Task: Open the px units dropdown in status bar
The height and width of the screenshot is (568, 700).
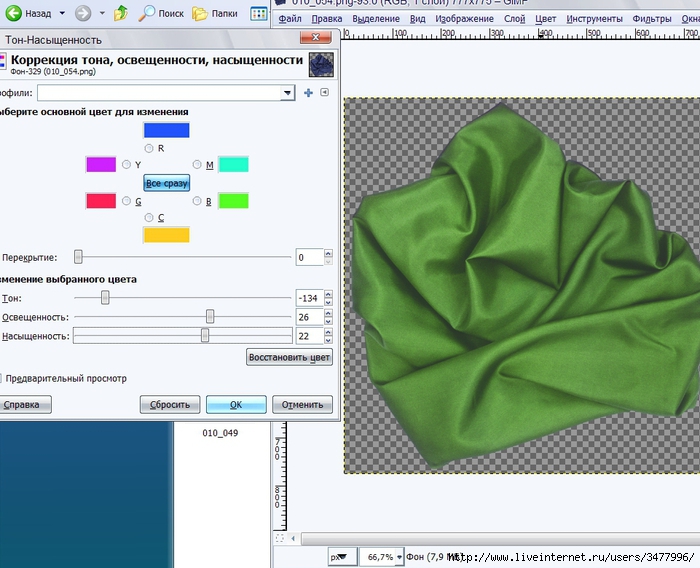Action: coord(343,556)
